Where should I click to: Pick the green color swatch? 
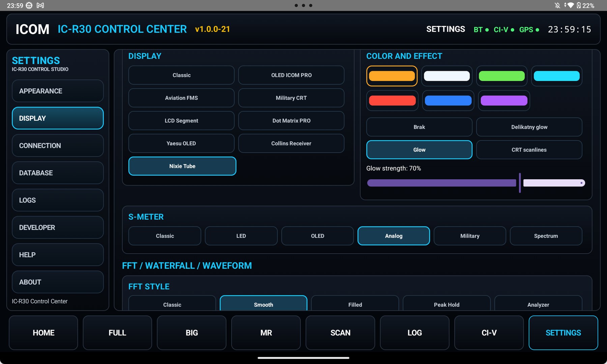click(502, 76)
